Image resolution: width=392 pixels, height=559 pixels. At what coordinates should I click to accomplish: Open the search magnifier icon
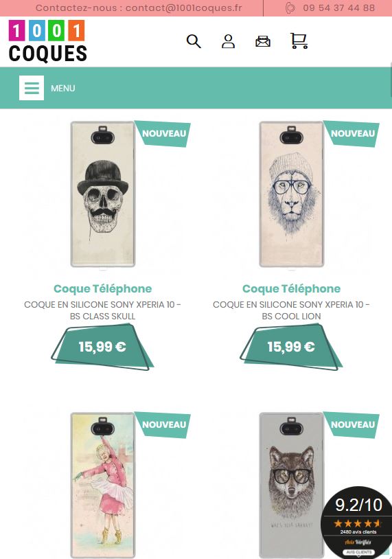[x=194, y=41]
